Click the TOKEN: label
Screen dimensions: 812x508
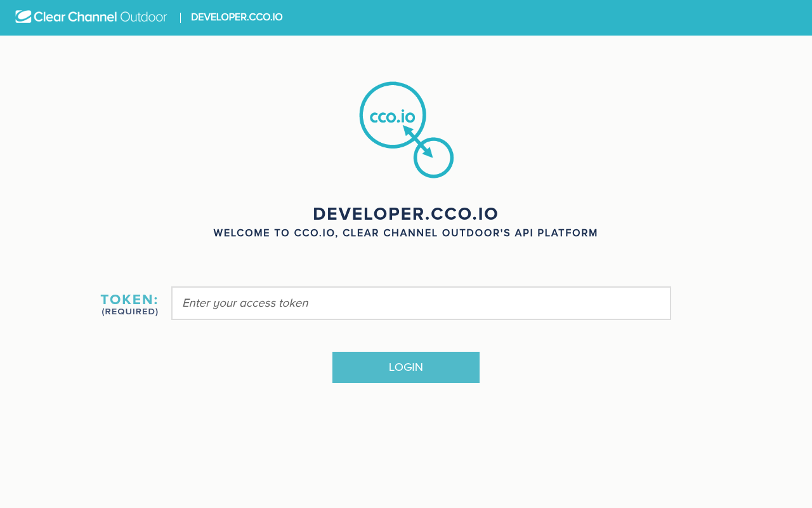coord(129,300)
